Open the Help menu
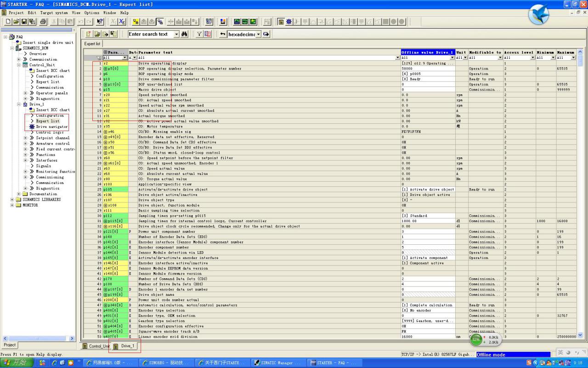This screenshot has height=368, width=588. point(124,13)
